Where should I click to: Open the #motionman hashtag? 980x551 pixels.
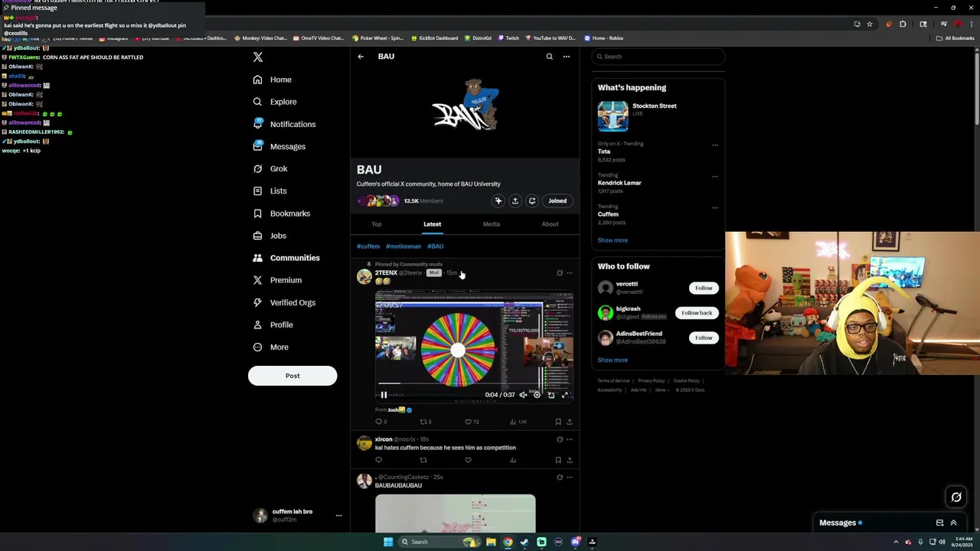tap(403, 246)
